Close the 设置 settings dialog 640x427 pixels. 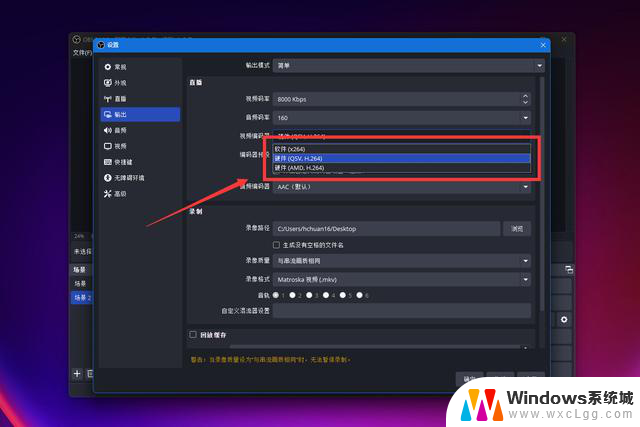coord(543,45)
